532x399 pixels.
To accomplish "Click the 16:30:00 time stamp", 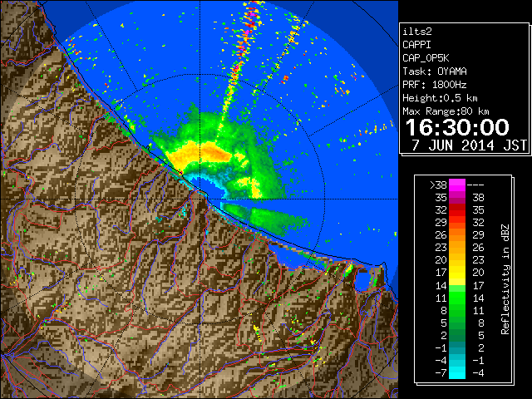I will (457, 127).
